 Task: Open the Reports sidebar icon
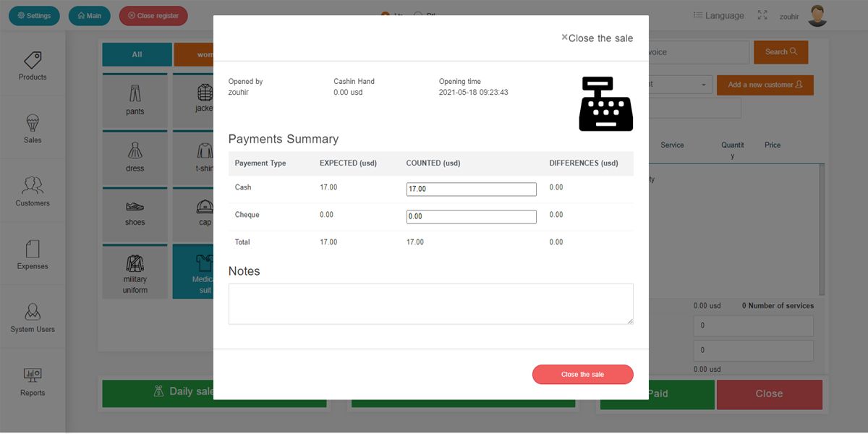click(x=33, y=381)
